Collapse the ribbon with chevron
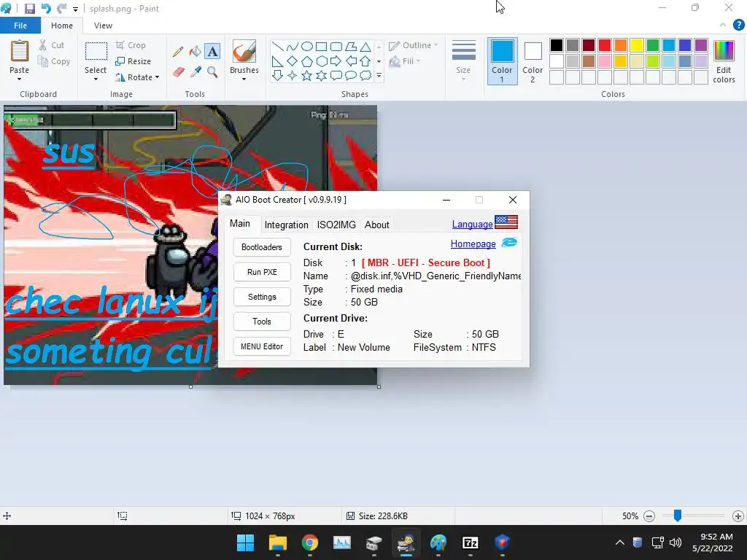Screen dimensions: 747x560 [x=723, y=26]
